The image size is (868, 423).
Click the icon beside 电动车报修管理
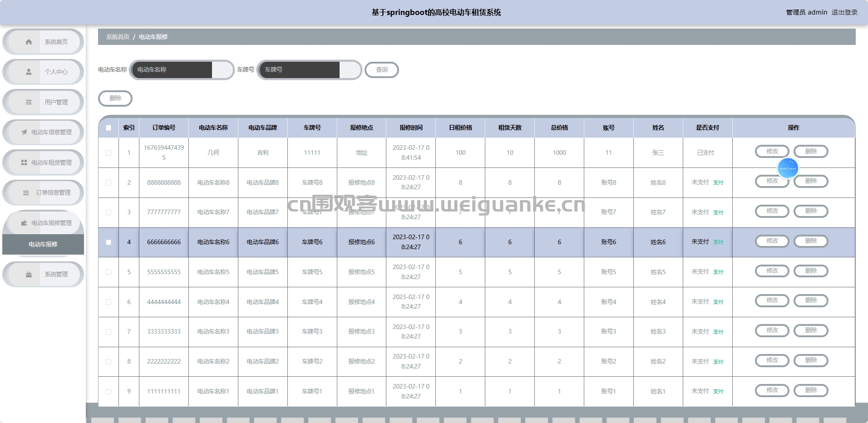point(24,223)
